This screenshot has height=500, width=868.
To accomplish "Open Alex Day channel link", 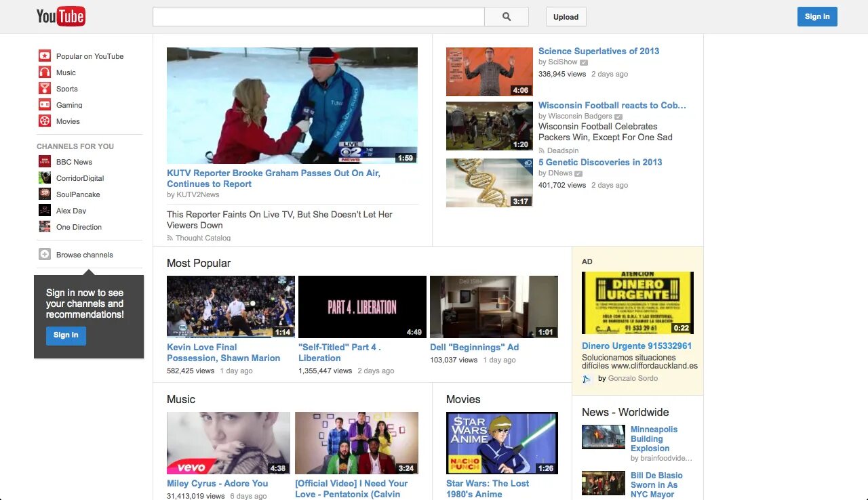I will (71, 211).
